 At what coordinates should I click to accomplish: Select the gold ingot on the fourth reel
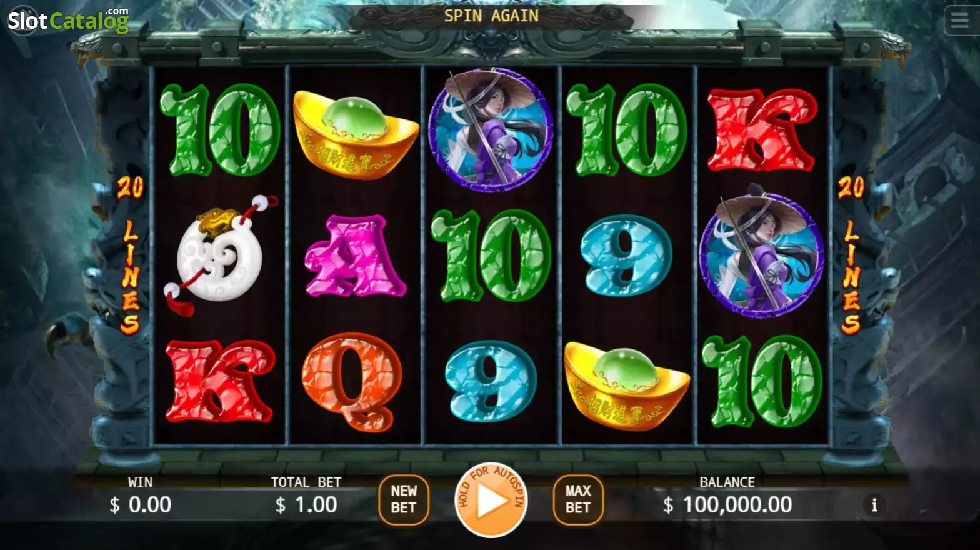626,385
